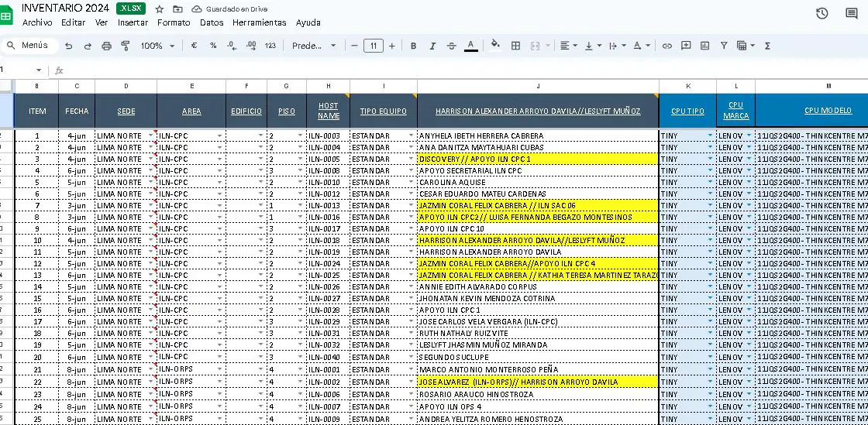
Task: Increase font size with plus button
Action: pos(392,46)
